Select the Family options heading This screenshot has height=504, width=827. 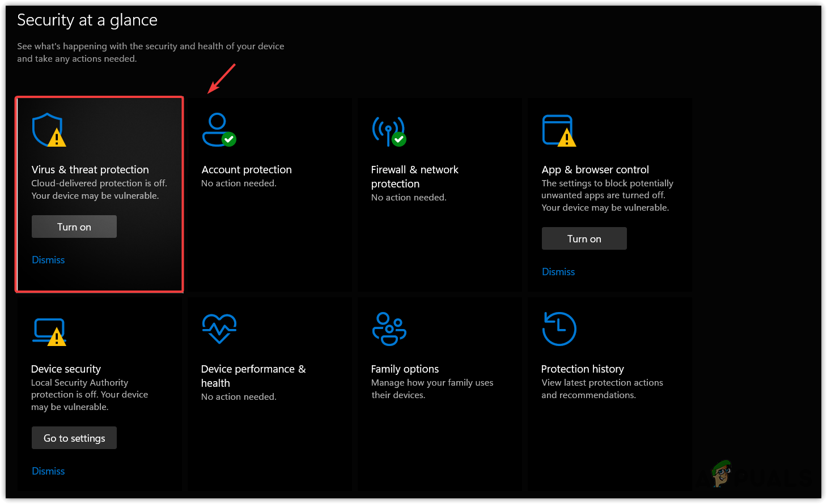[x=405, y=369]
